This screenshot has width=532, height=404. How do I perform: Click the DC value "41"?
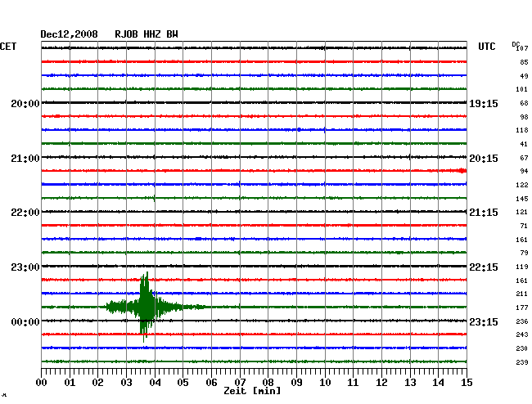524,144
